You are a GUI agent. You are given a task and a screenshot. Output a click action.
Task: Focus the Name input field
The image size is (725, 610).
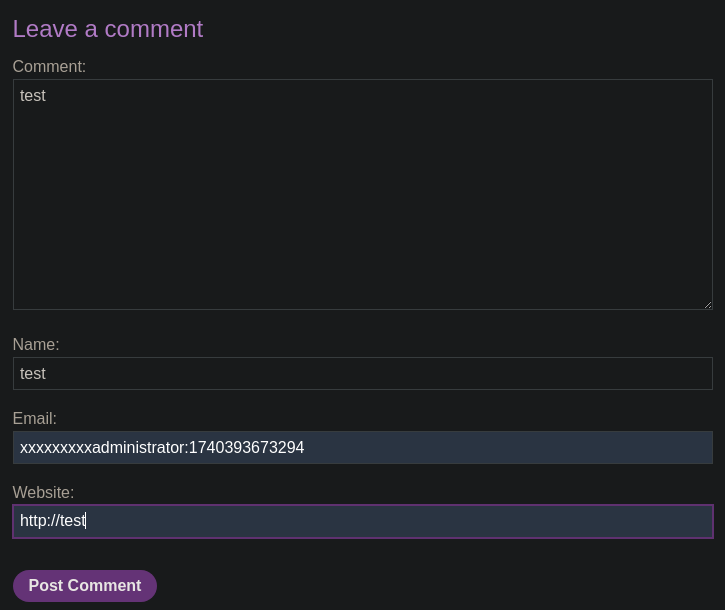(363, 373)
